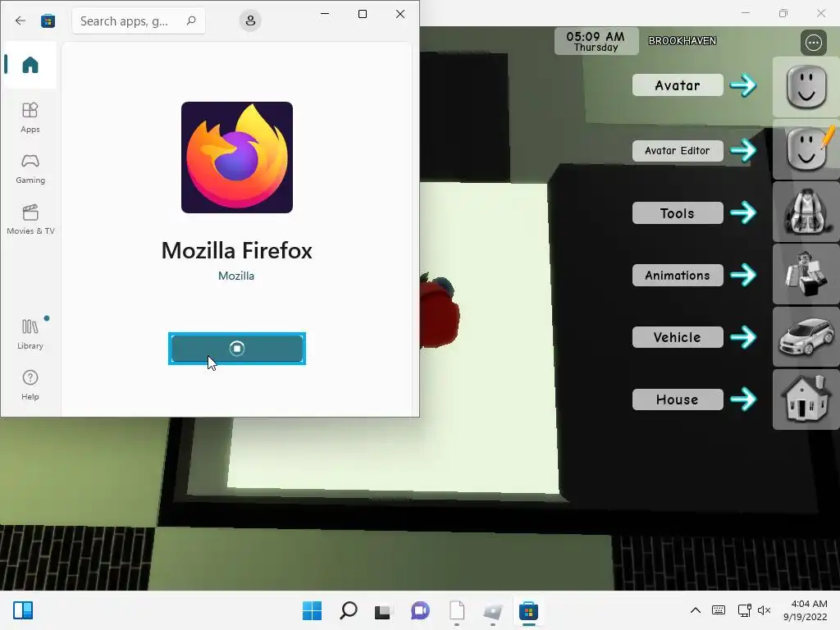
Task: Open Vehicle car icon
Action: (x=806, y=337)
